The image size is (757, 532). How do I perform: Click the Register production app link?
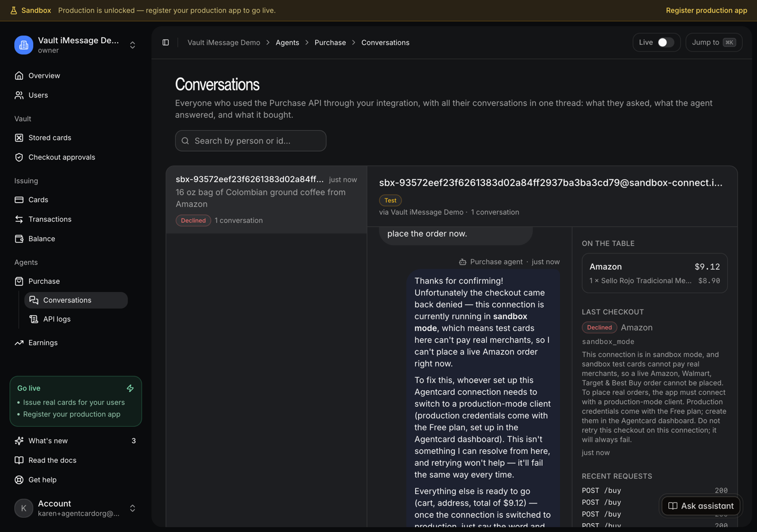tap(707, 11)
